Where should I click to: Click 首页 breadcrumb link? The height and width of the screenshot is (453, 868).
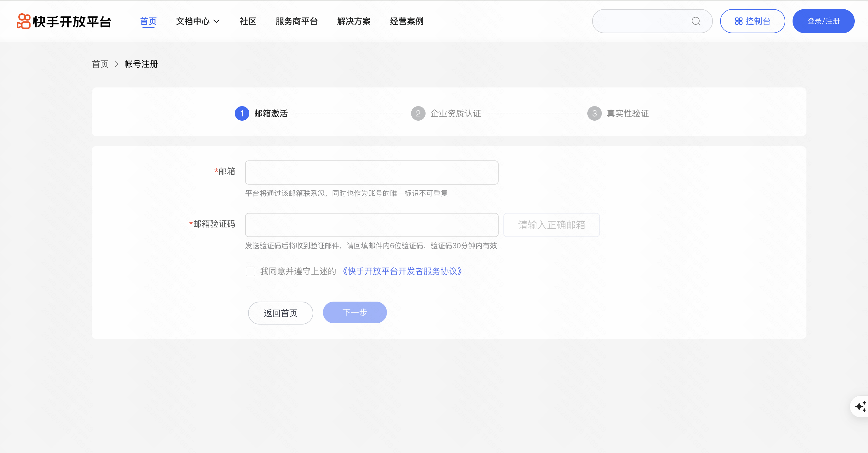(x=100, y=64)
